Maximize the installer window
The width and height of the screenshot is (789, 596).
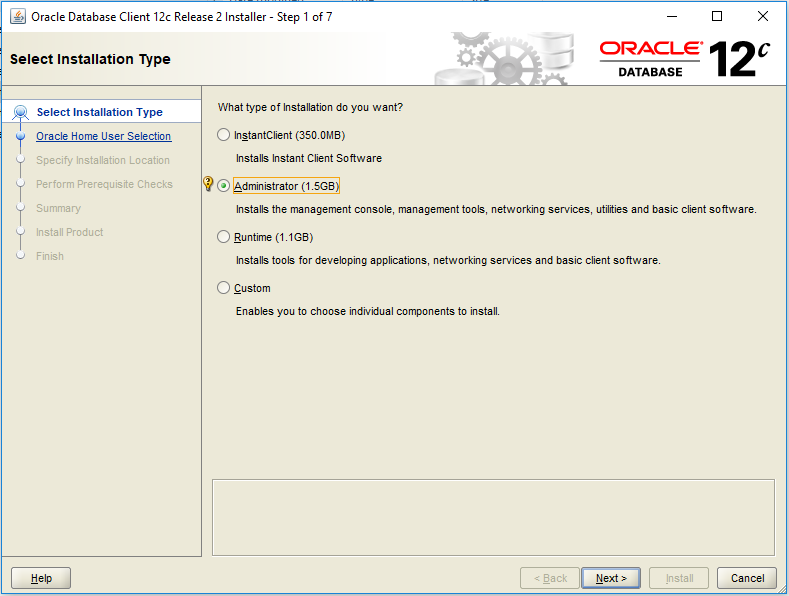[x=717, y=17]
